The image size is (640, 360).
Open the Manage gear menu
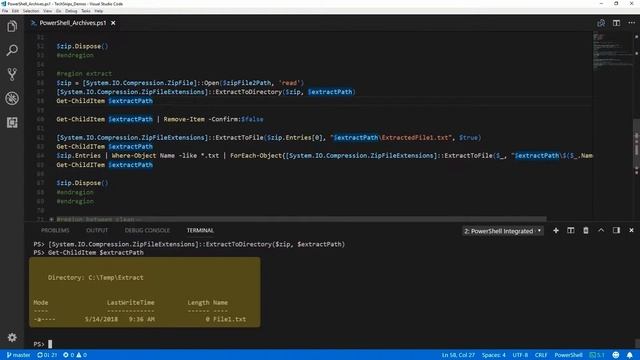click(x=12, y=338)
